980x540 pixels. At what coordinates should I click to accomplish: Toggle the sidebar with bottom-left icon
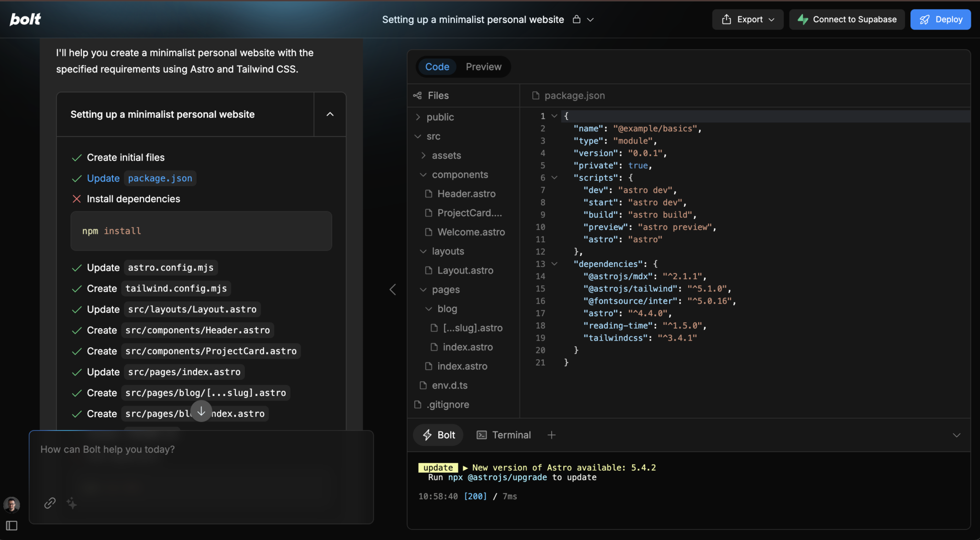click(x=11, y=525)
